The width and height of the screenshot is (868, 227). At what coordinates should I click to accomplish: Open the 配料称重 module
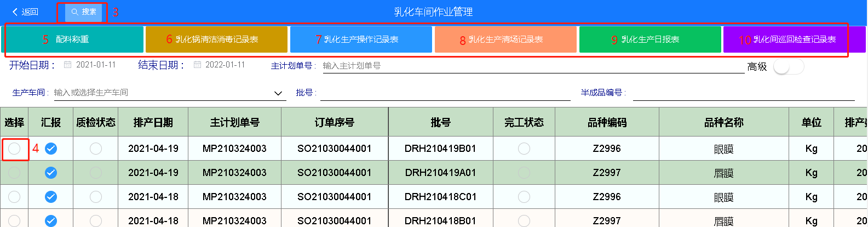click(x=73, y=39)
